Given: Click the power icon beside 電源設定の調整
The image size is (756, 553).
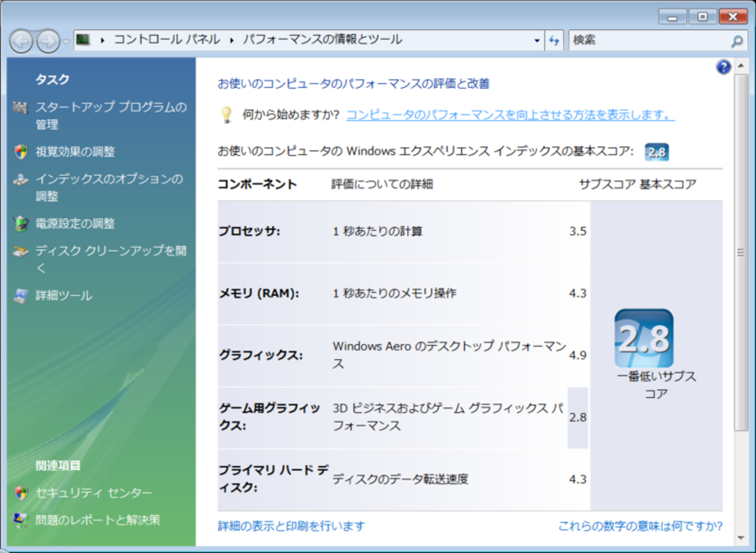Looking at the screenshot, I should point(21,224).
